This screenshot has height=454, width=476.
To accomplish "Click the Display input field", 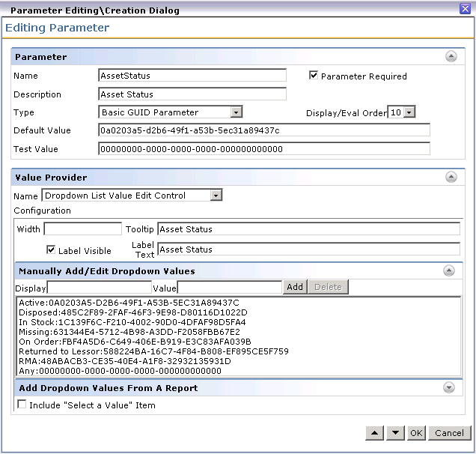I will tap(100, 287).
